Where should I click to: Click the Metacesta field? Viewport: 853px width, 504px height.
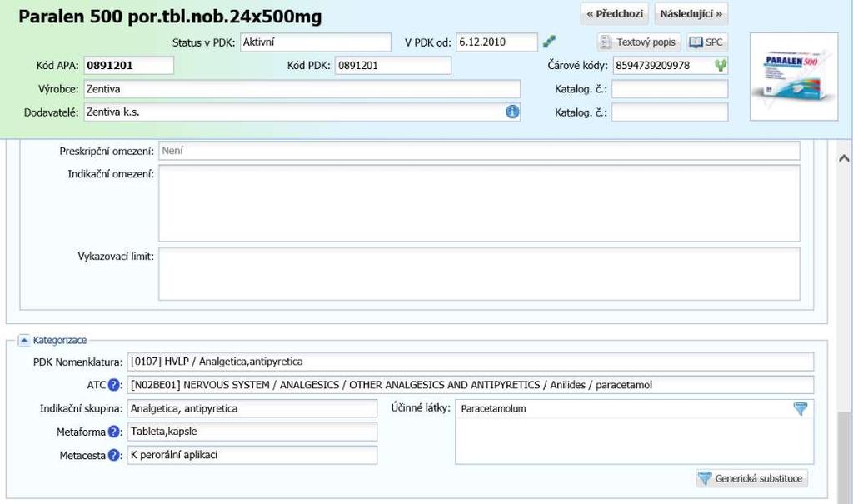(252, 455)
